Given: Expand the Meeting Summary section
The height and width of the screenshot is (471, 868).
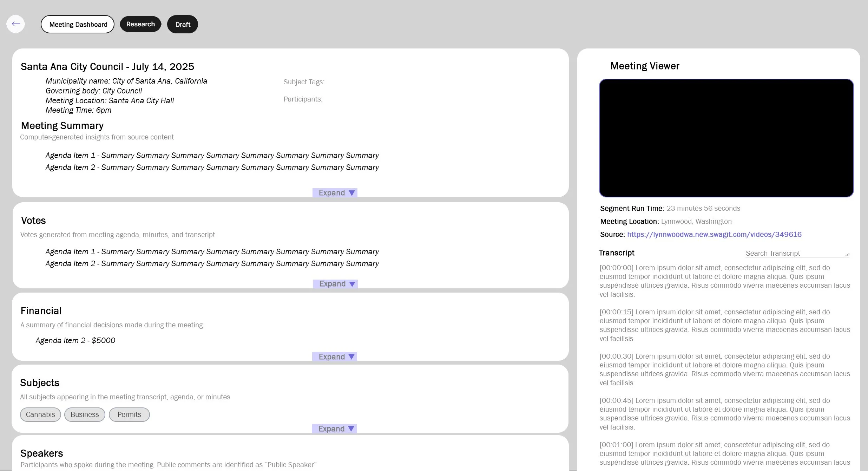Looking at the screenshot, I should (335, 193).
